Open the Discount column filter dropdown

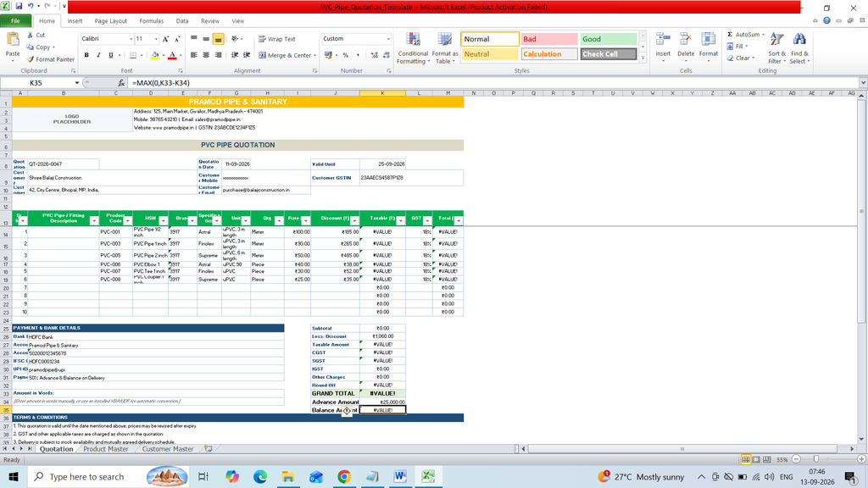(x=354, y=221)
